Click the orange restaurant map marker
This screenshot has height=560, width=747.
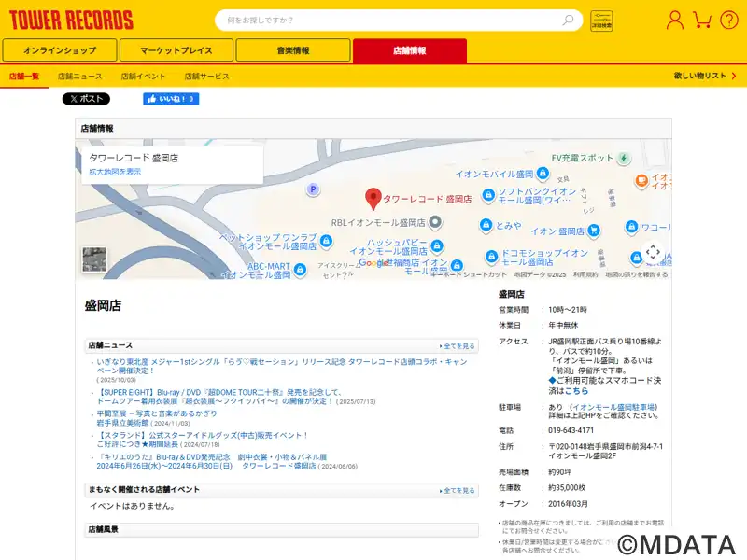pos(641,181)
